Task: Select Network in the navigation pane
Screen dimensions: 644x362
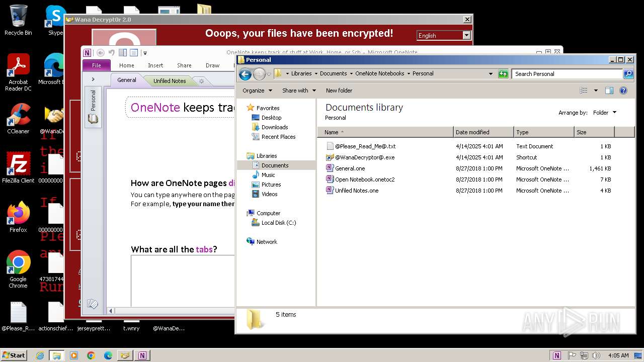Action: point(267,242)
